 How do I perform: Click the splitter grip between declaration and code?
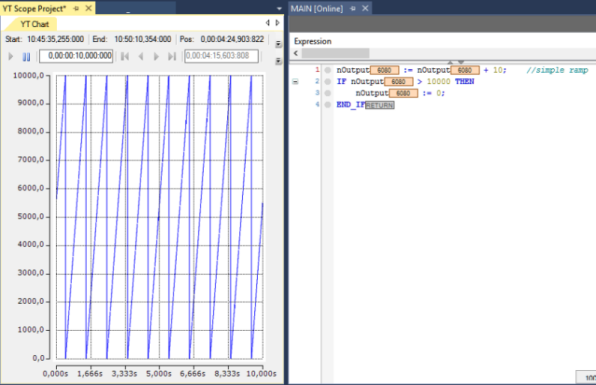tap(455, 62)
